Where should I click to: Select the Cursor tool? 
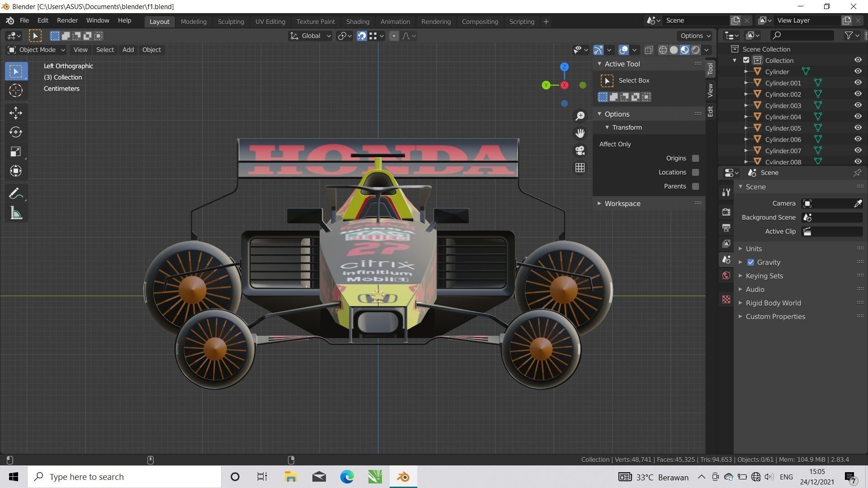16,91
